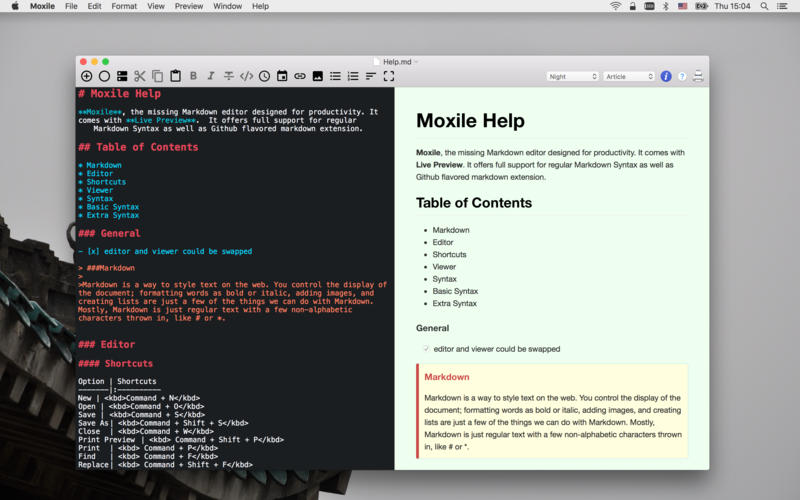The height and width of the screenshot is (500, 800).
Task: Click the text alignment lines icon
Action: coord(371,76)
